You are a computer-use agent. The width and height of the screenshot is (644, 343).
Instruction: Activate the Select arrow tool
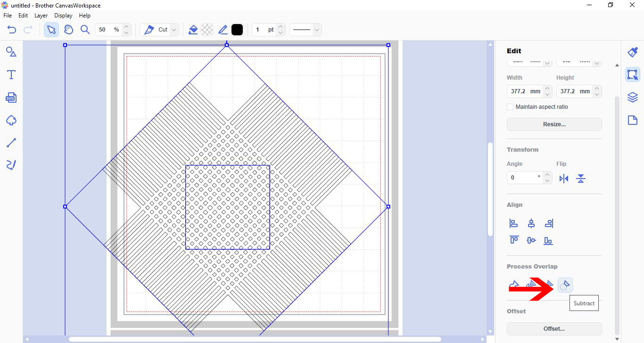point(51,30)
